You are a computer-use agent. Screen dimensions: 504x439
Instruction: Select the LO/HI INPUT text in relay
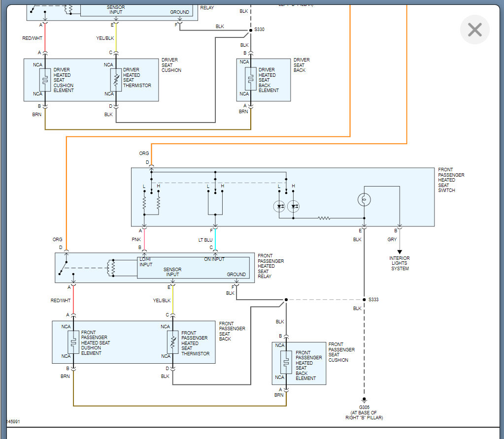click(x=146, y=262)
